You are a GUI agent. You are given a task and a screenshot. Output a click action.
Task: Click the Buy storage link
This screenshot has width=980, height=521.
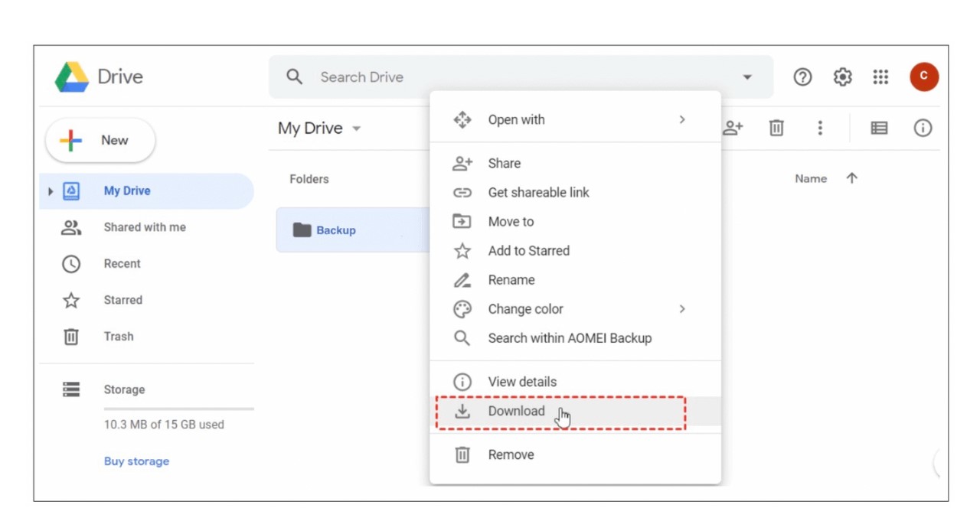136,461
